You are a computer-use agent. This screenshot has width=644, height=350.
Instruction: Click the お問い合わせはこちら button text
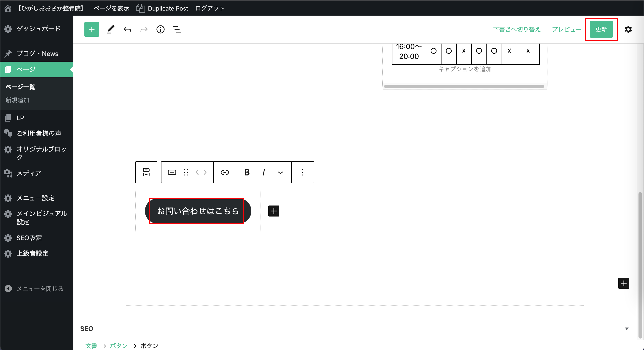pos(198,211)
